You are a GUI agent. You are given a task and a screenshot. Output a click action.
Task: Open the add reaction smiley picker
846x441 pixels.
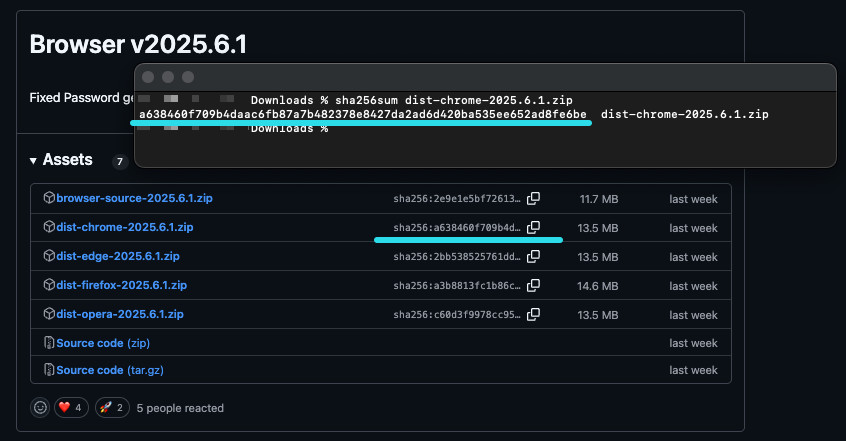click(x=41, y=408)
